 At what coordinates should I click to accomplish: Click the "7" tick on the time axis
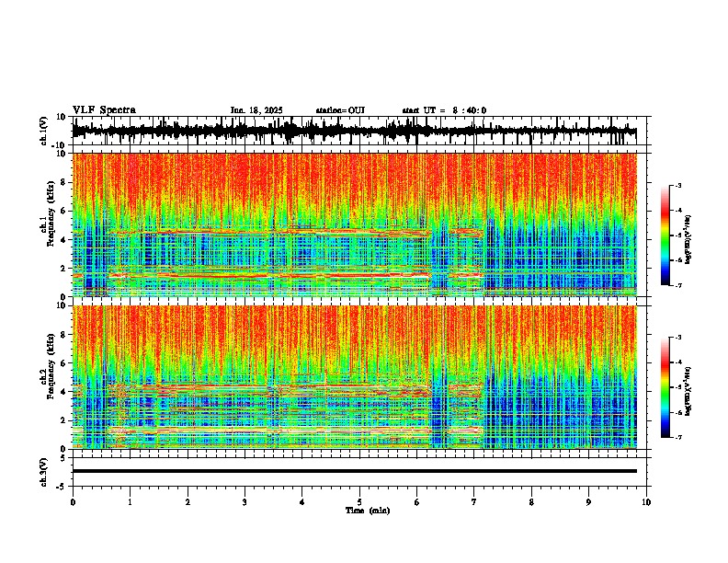(474, 502)
